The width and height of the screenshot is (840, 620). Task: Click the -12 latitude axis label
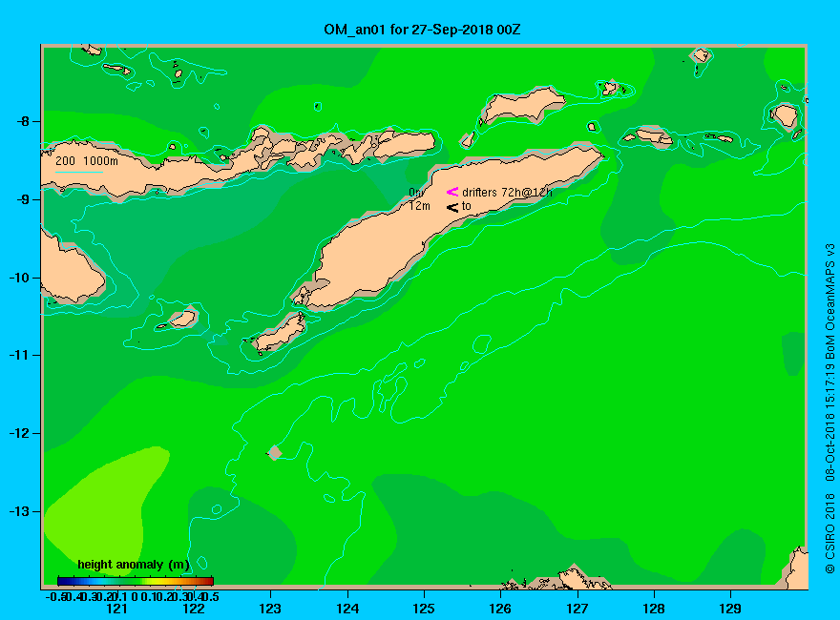coord(20,433)
